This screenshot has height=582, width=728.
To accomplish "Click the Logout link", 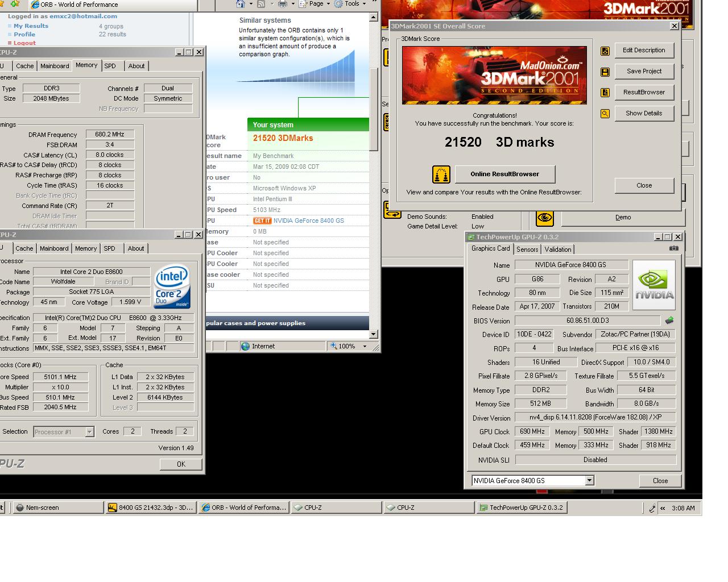I will (x=24, y=43).
